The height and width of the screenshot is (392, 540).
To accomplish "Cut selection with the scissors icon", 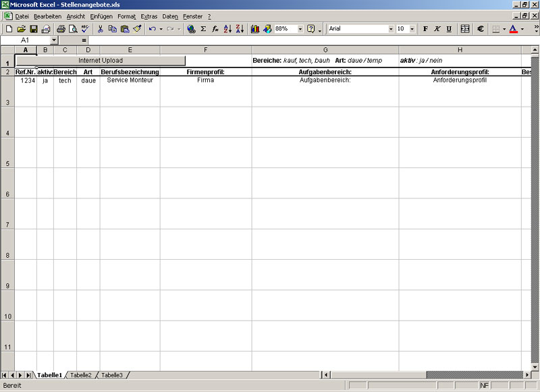I will tap(100, 29).
